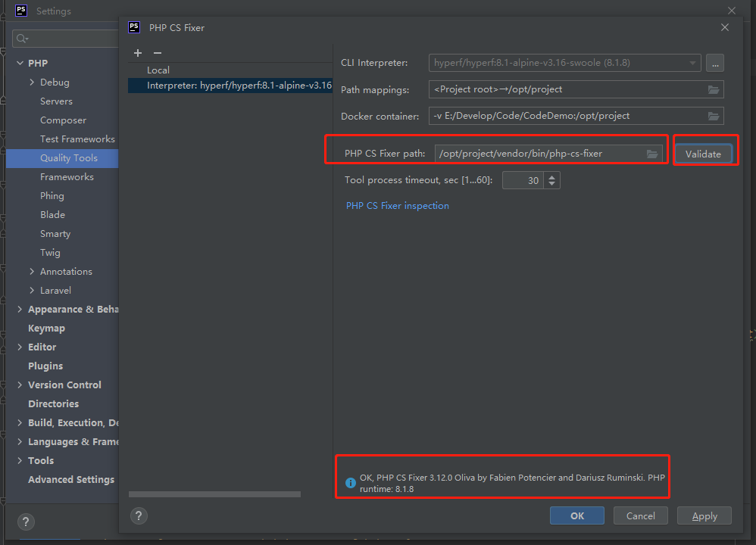Expand the Editor section

[x=20, y=347]
